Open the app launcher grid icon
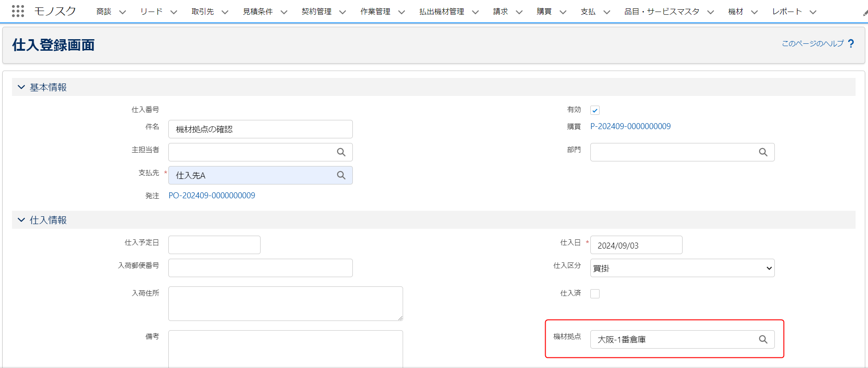 click(x=18, y=12)
